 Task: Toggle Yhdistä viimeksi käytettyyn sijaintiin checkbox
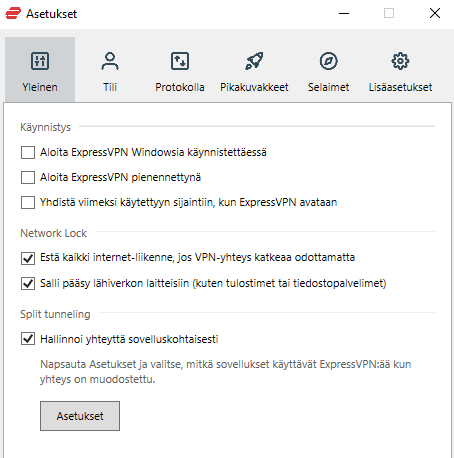click(28, 202)
